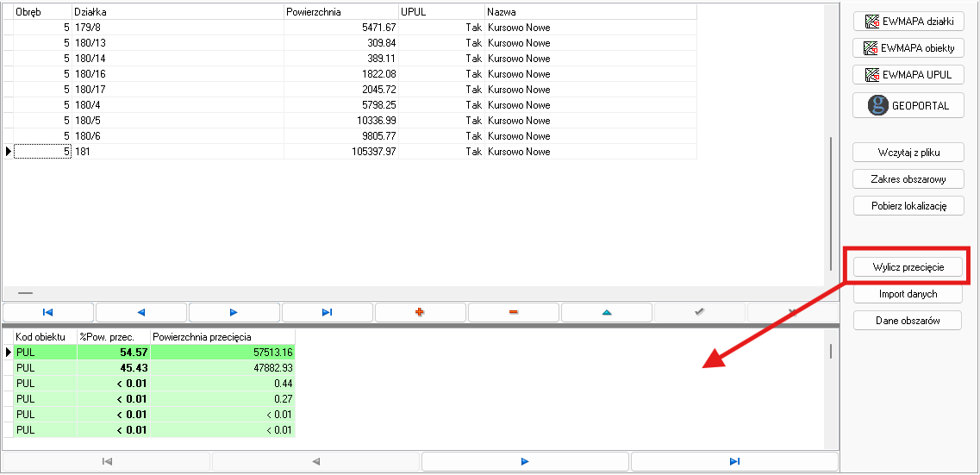The height and width of the screenshot is (475, 980).
Task: Click intersection area 0.27
Action: 222,399
